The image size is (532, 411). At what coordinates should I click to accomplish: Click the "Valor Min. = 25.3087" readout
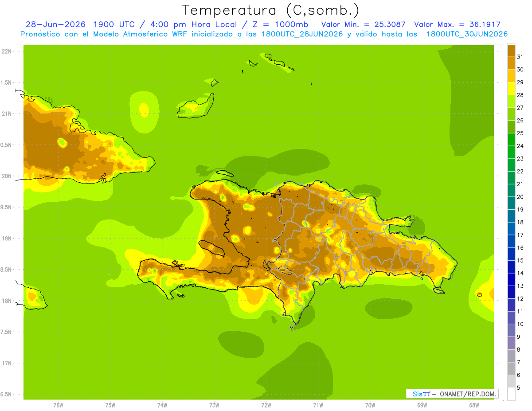(363, 24)
